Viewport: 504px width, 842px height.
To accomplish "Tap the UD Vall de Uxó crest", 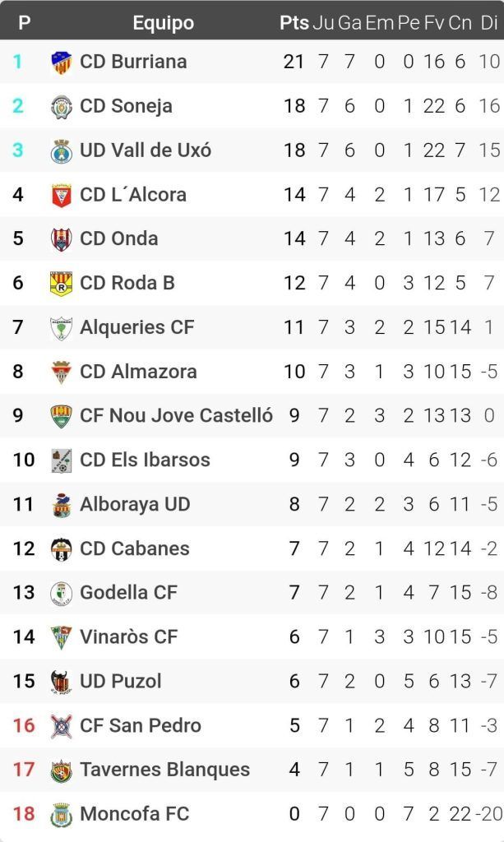I will (x=61, y=151).
